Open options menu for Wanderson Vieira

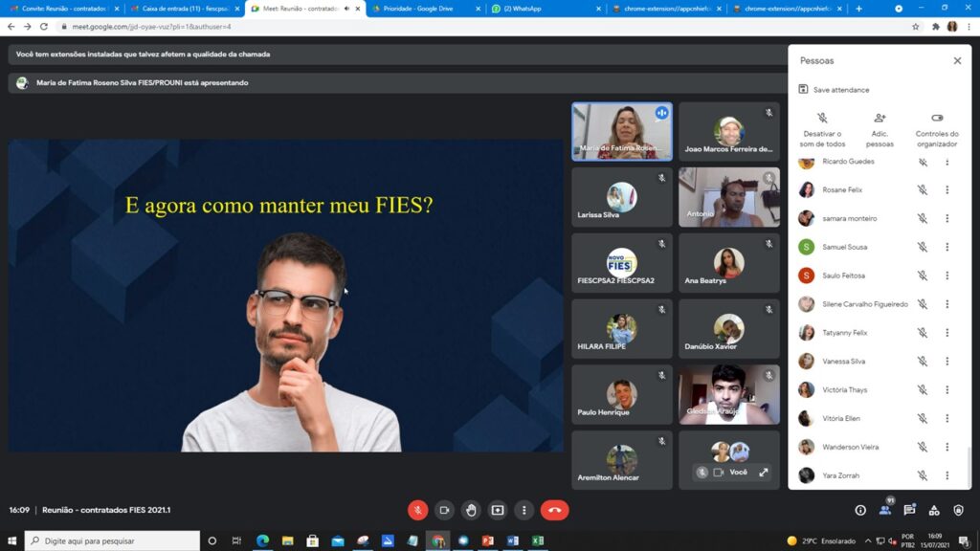point(947,448)
